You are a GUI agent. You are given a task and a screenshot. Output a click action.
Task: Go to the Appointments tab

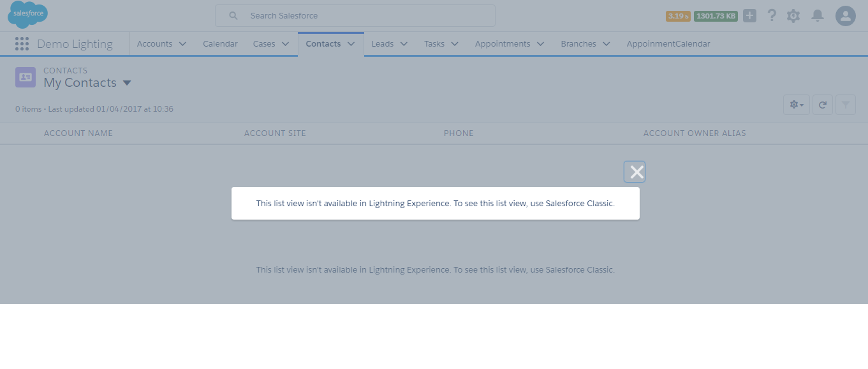(x=503, y=44)
